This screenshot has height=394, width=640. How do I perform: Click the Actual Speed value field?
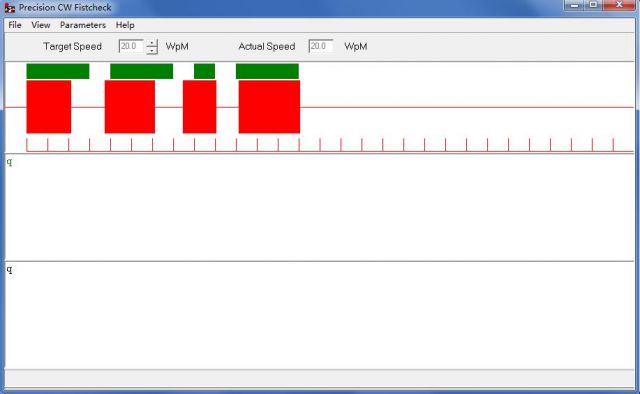click(321, 46)
